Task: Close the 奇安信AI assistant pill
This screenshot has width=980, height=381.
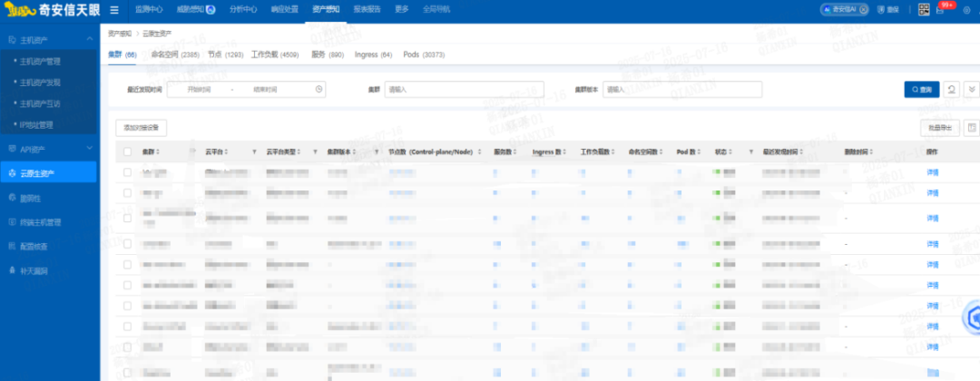Action: pyautogui.click(x=863, y=9)
